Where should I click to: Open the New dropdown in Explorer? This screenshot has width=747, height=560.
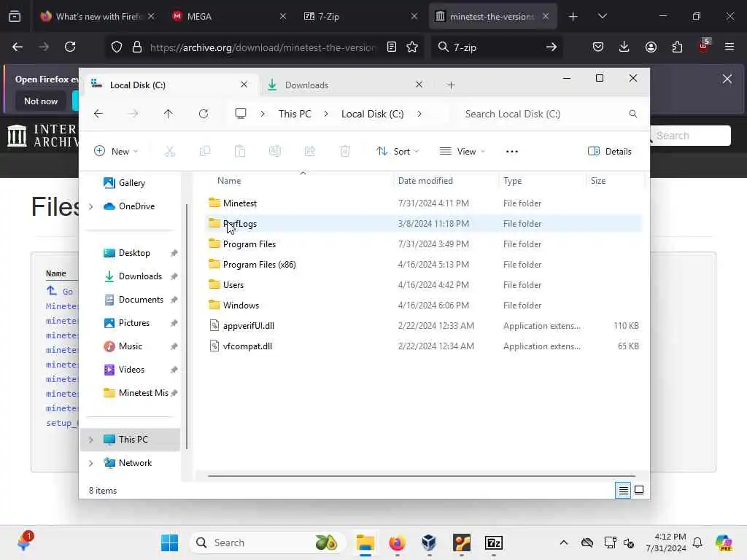coord(116,152)
